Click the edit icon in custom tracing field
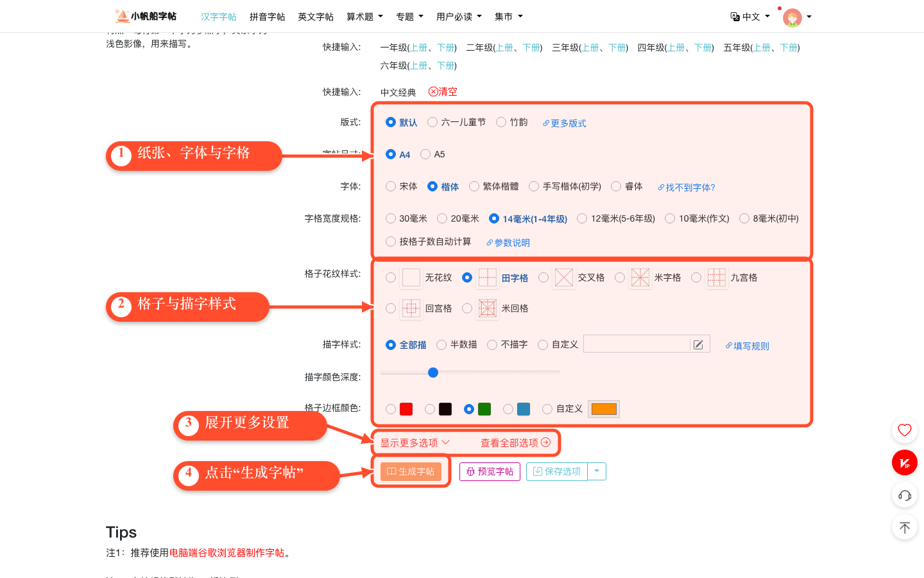This screenshot has width=924, height=578. tap(698, 345)
